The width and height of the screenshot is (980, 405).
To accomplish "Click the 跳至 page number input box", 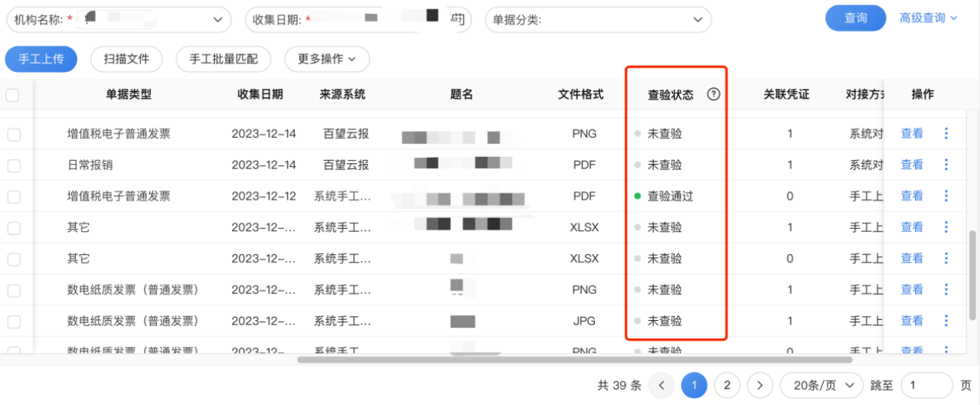I will [926, 385].
